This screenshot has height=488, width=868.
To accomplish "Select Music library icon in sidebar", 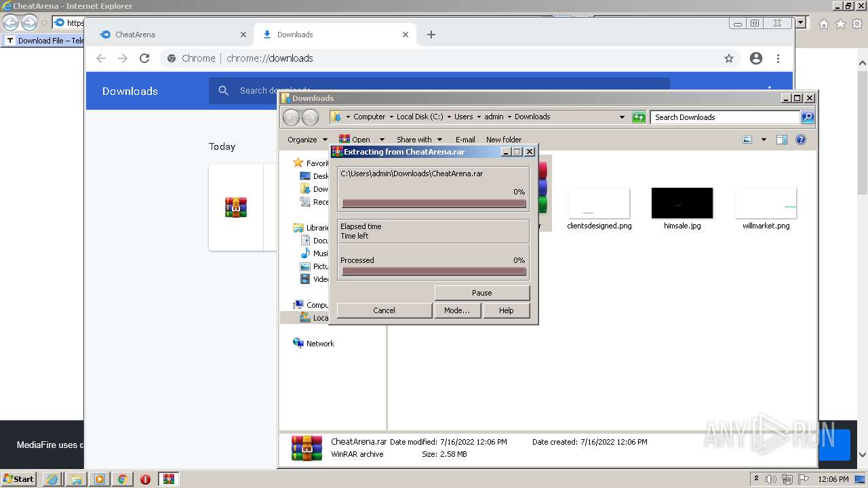I will pyautogui.click(x=305, y=253).
